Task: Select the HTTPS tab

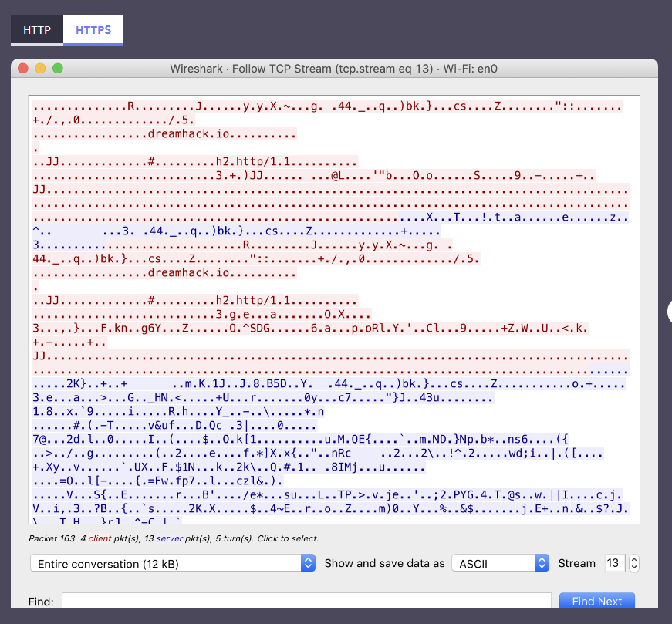Action: 93,30
